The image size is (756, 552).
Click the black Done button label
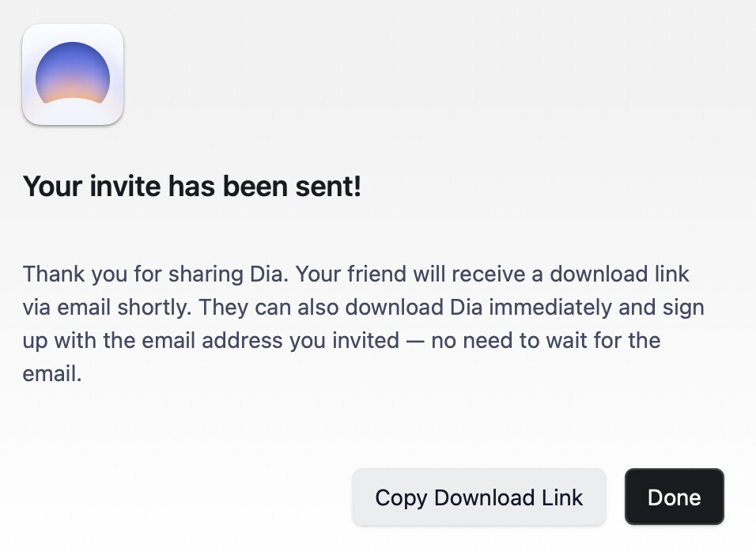[x=674, y=497]
